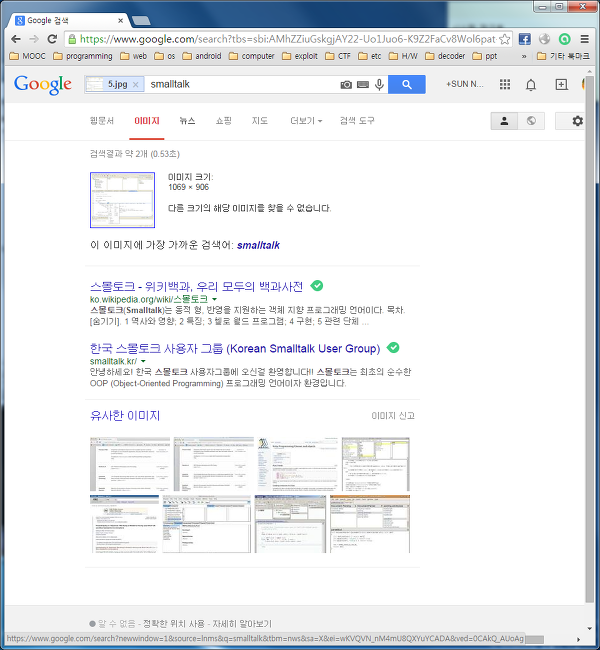Switch to the 뉴스 tab

tap(187, 121)
